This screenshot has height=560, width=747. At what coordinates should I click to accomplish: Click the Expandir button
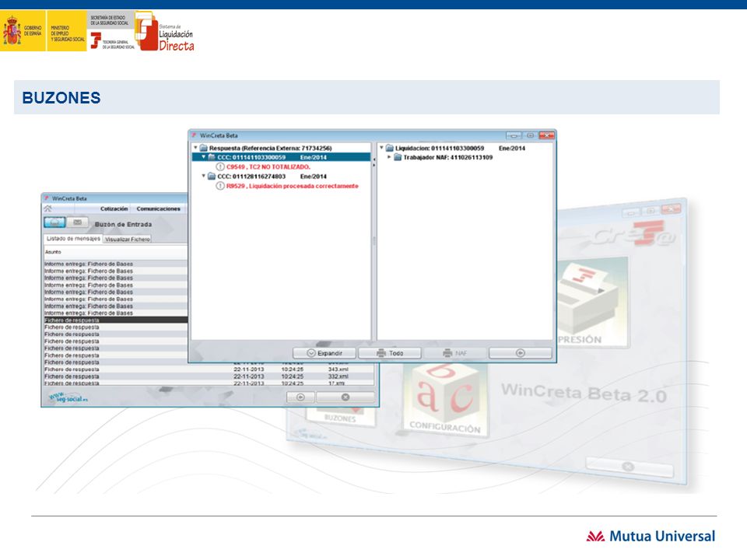[x=324, y=353]
